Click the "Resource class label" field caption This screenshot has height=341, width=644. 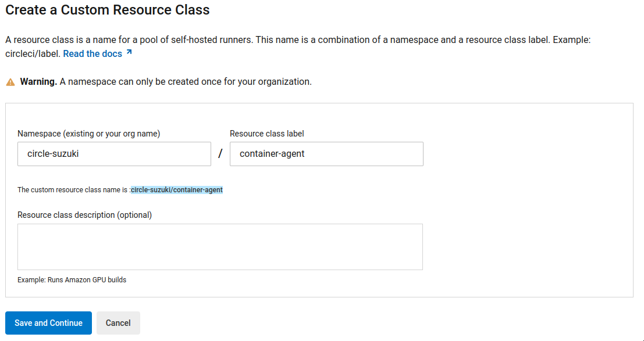[x=267, y=134]
